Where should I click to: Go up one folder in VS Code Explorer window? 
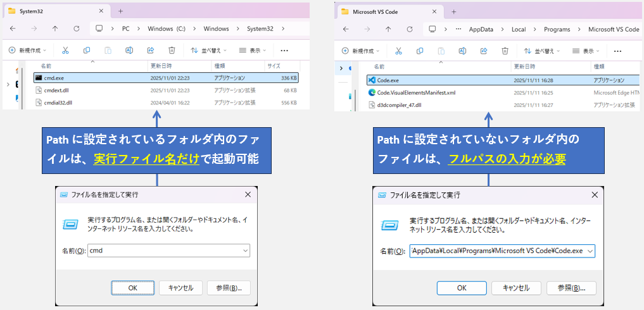pyautogui.click(x=388, y=29)
